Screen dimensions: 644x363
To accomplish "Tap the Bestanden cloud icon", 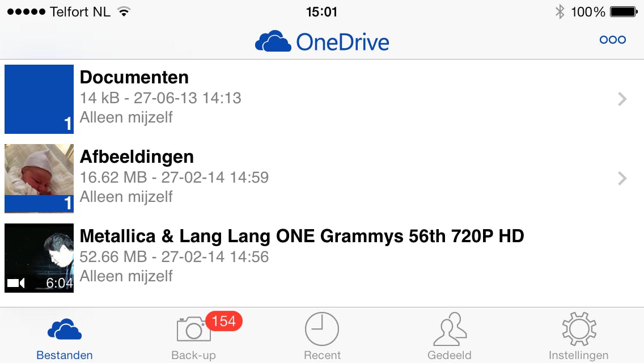I will (x=64, y=329).
